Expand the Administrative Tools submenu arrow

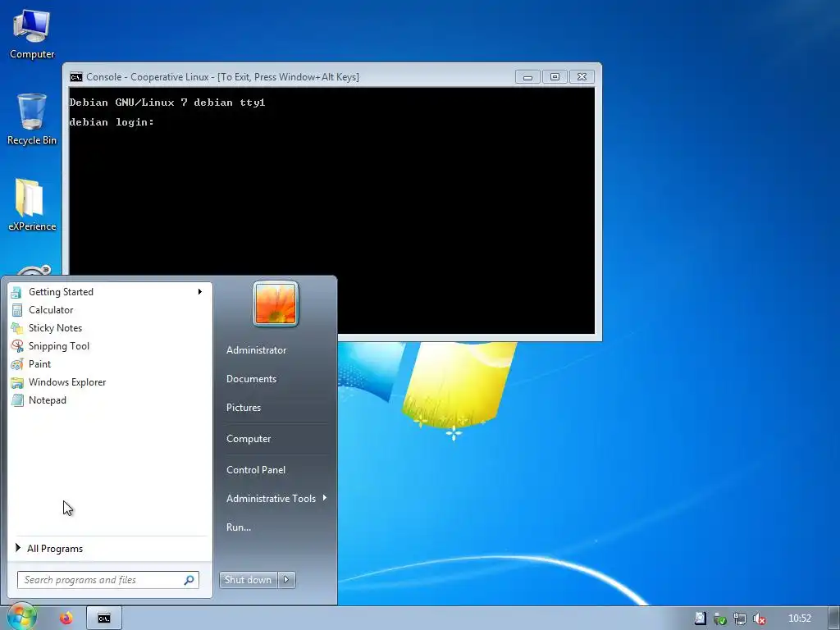coord(325,498)
